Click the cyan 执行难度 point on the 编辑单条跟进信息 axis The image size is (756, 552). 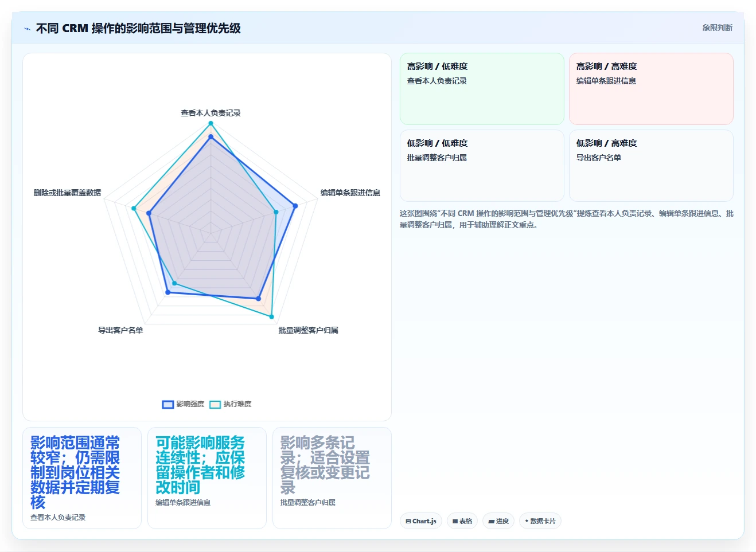pyautogui.click(x=276, y=212)
